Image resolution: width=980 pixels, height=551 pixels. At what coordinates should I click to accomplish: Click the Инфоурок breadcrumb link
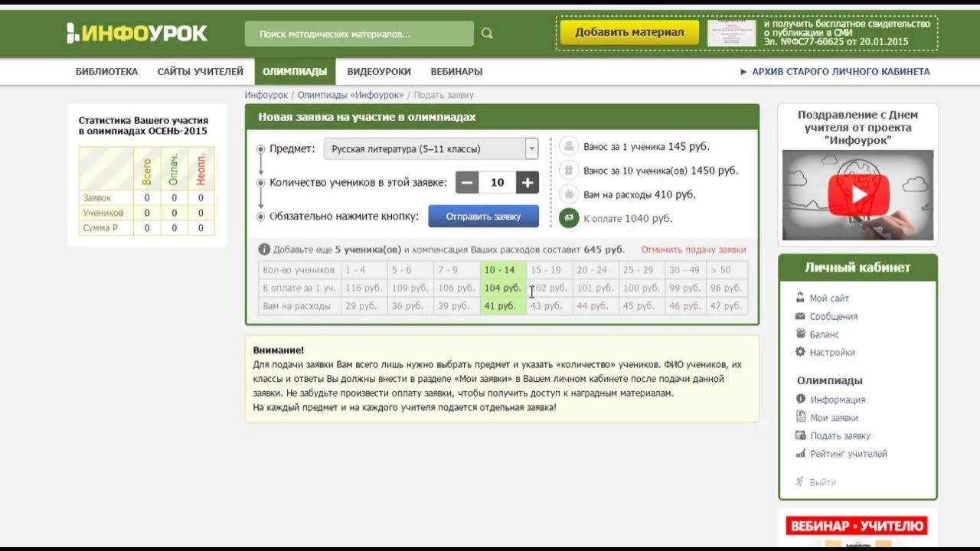coord(266,95)
